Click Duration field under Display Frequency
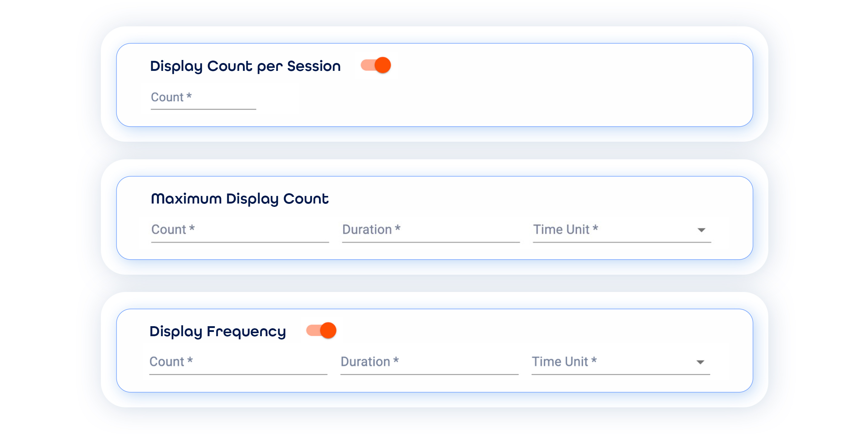This screenshot has width=868, height=434. pos(429,362)
